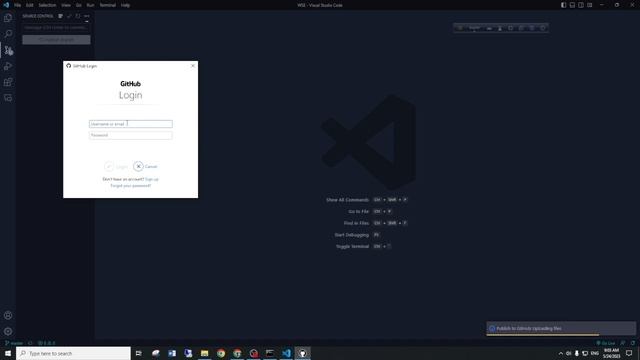Image resolution: width=640 pixels, height=360 pixels.
Task: Click the Username or email field
Action: pyautogui.click(x=131, y=124)
